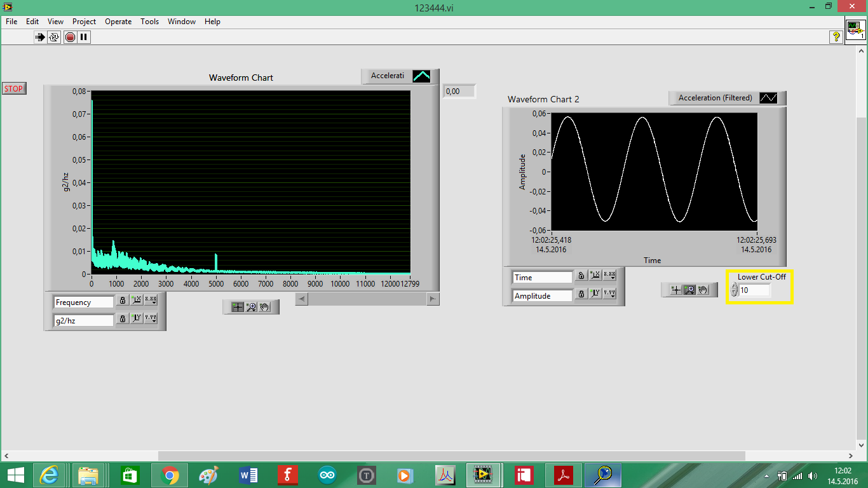868x488 pixels.
Task: Open the Window menu
Action: (x=182, y=22)
